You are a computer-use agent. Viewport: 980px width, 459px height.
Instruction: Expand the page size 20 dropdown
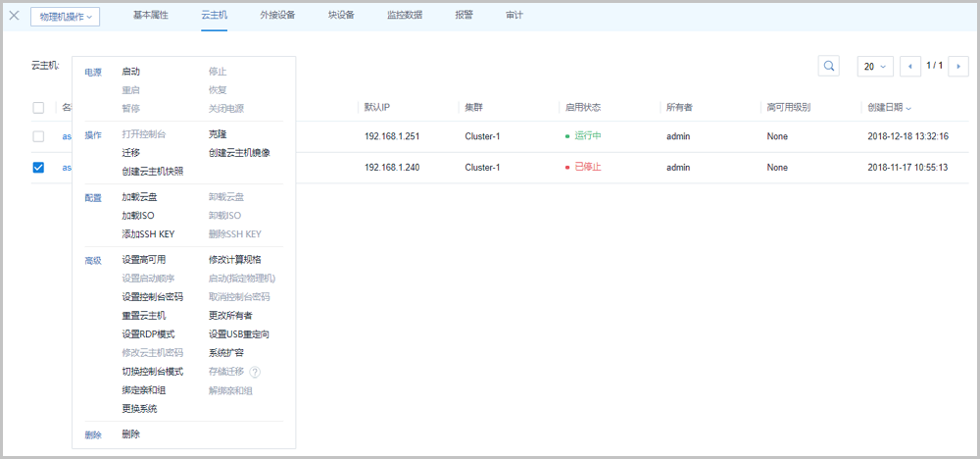point(875,66)
